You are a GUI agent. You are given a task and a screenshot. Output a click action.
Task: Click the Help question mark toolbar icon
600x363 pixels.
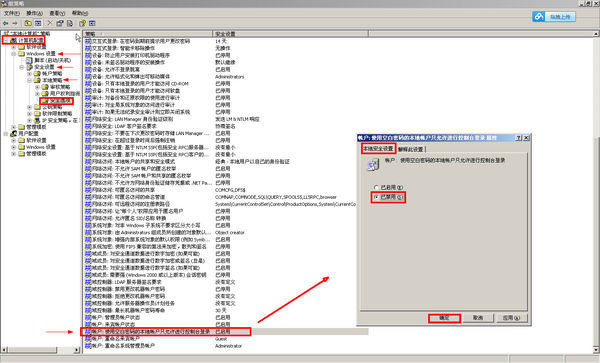[x=82, y=23]
